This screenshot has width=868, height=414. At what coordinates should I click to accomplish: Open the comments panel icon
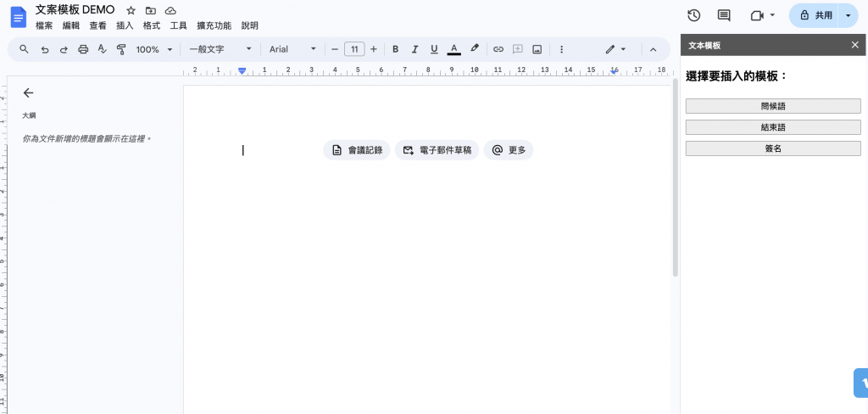pos(724,15)
